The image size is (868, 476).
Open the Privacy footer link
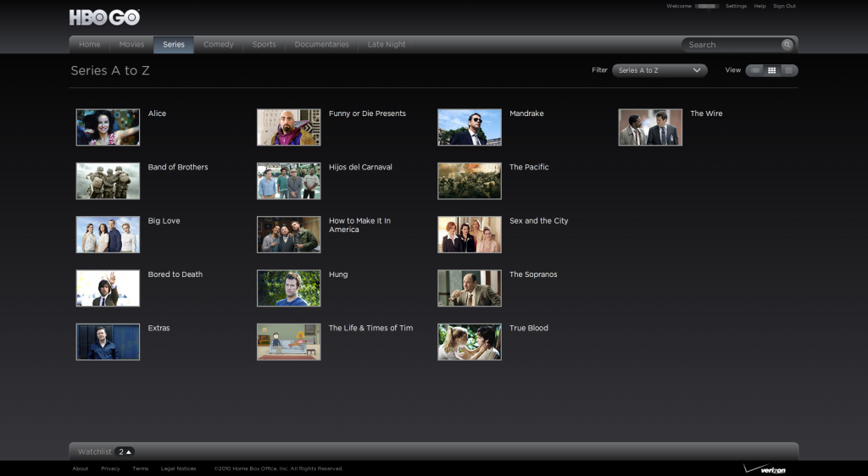tap(110, 468)
